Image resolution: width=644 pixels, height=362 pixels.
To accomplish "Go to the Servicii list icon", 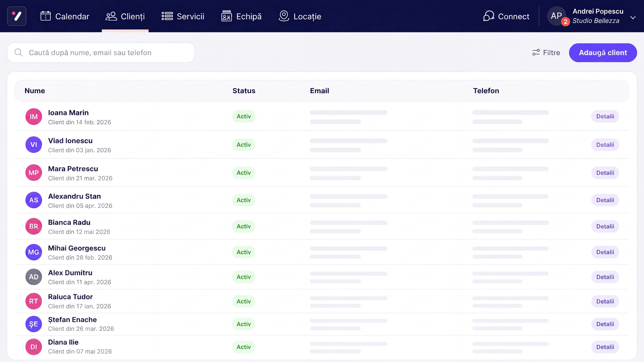I will (167, 16).
